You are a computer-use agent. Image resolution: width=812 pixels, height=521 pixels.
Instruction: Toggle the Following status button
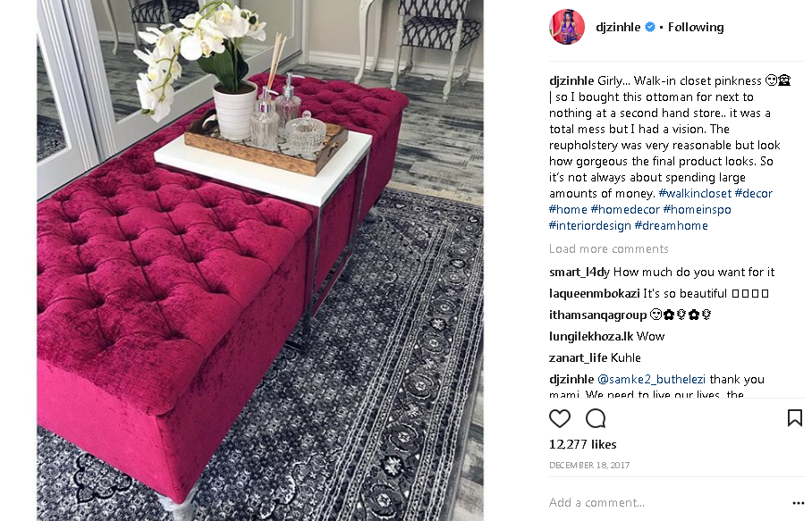[696, 27]
